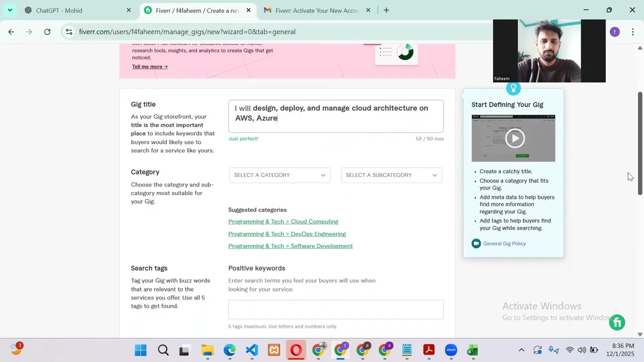The height and width of the screenshot is (362, 644).
Task: View site information for fiverr.com
Action: [69, 32]
